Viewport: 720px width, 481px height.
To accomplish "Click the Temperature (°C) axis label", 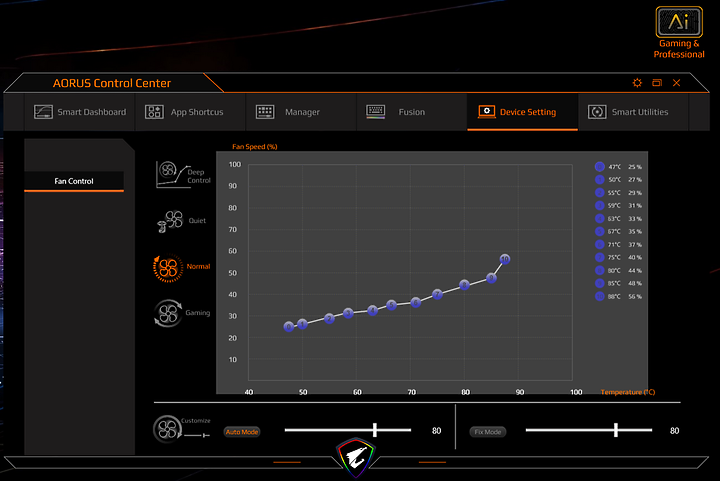I will click(628, 392).
